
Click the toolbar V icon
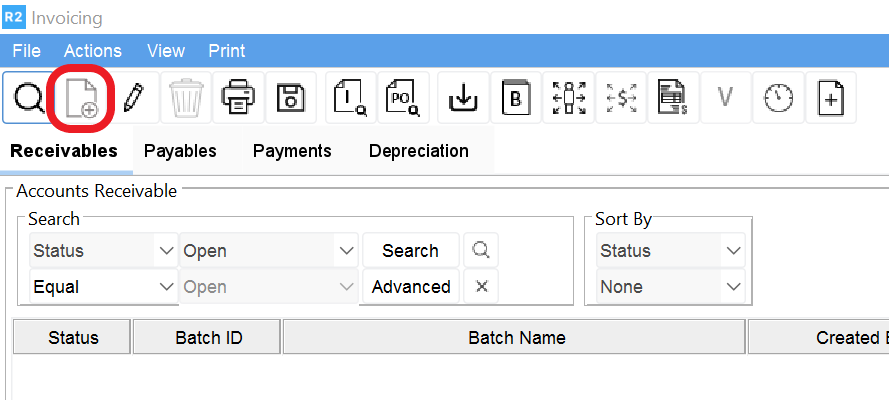725,97
